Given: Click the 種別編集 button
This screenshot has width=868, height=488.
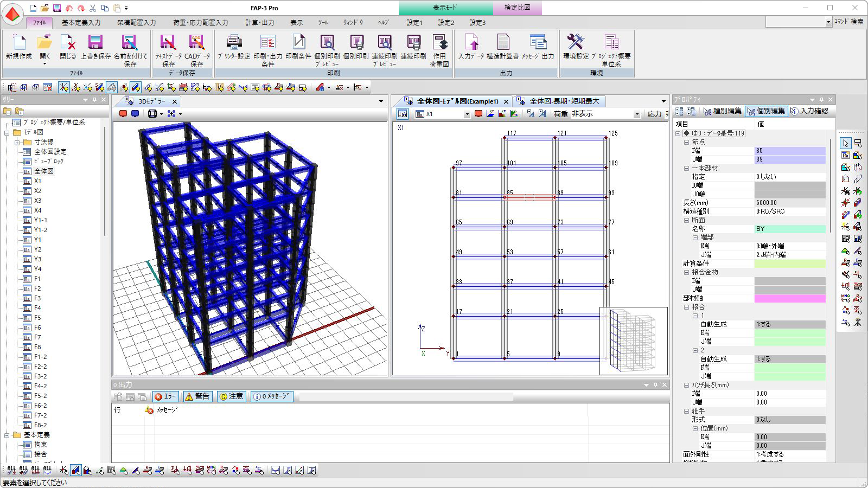Looking at the screenshot, I should coord(722,111).
